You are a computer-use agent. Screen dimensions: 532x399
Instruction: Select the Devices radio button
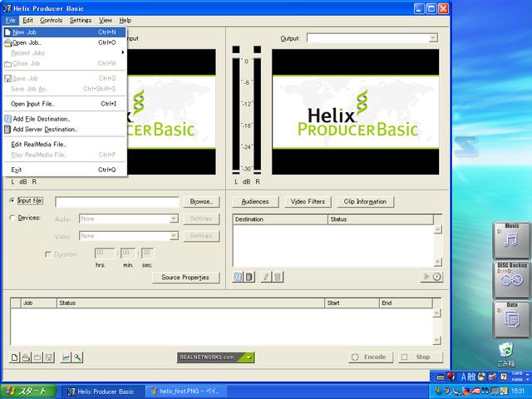(12, 218)
